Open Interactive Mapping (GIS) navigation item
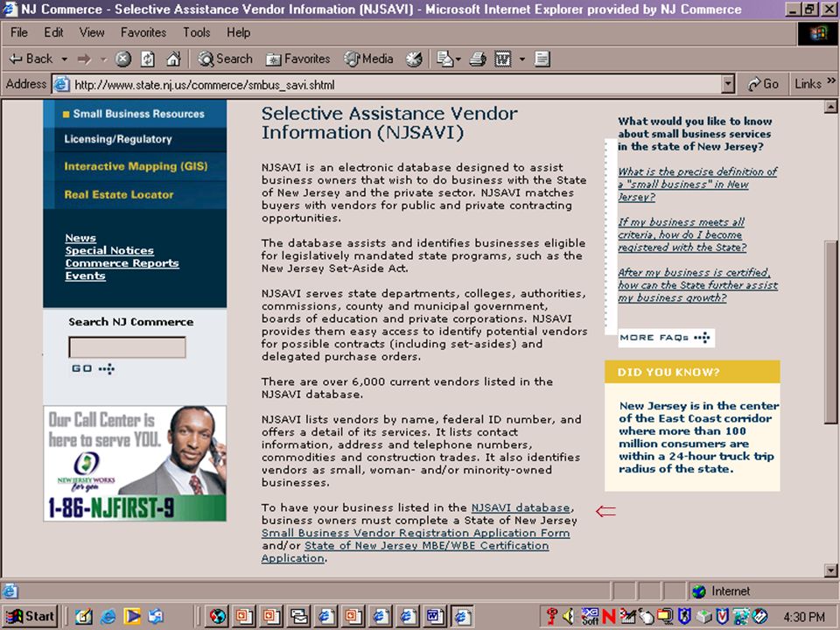Viewport: 840px width, 630px height. (x=136, y=166)
